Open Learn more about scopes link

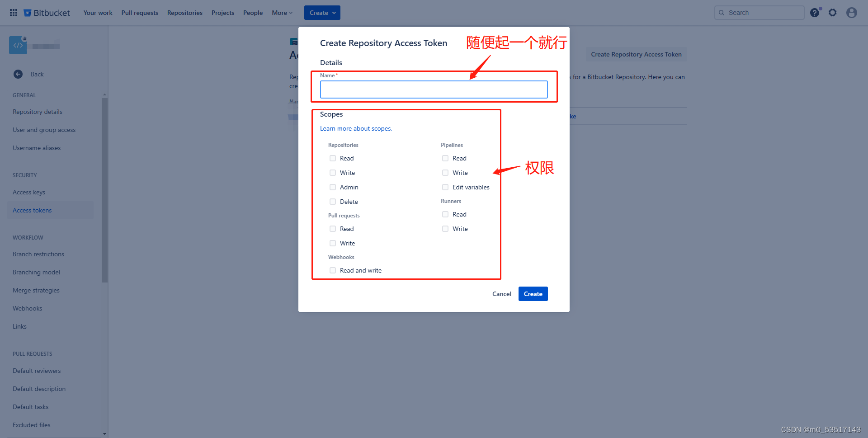pos(355,128)
